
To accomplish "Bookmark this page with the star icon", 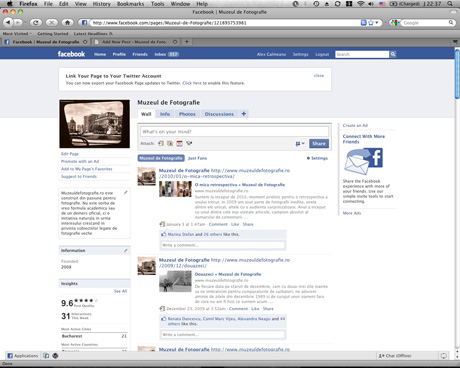I will point(370,23).
